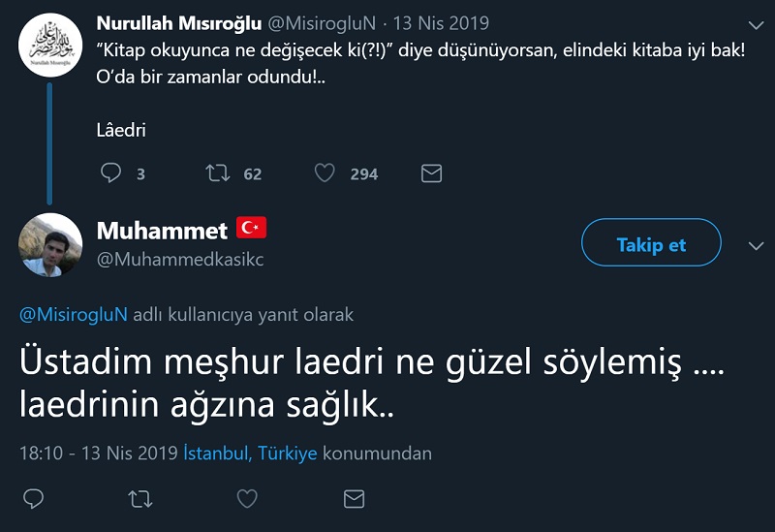Screen dimensions: 775x532
Task: Open the Nurullah Mısıroğlu display name
Action: click(x=179, y=23)
